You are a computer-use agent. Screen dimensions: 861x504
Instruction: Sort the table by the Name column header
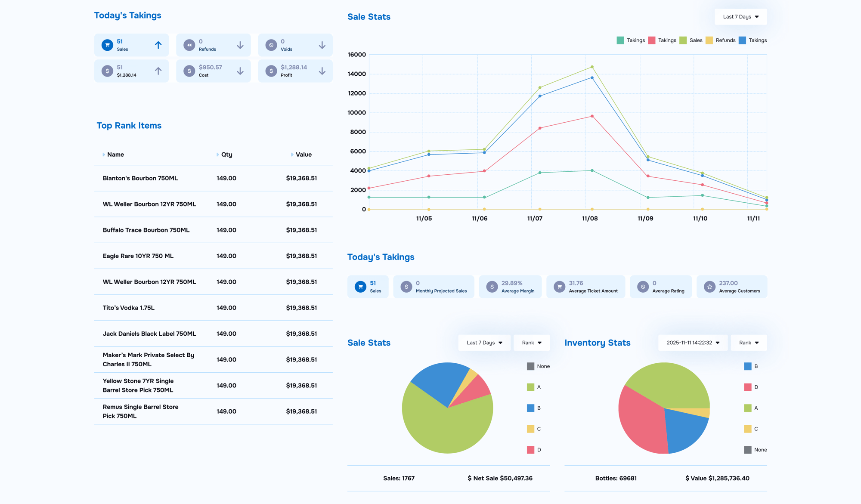pos(115,155)
